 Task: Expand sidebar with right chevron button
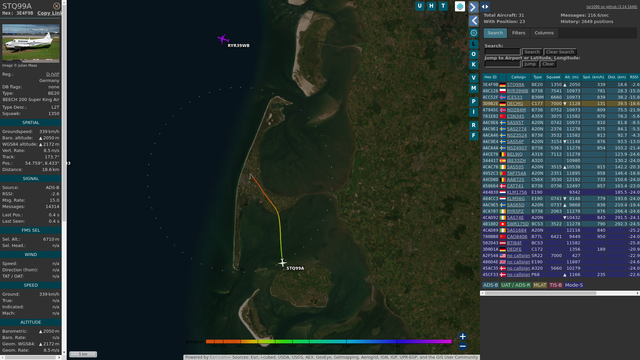click(x=473, y=7)
